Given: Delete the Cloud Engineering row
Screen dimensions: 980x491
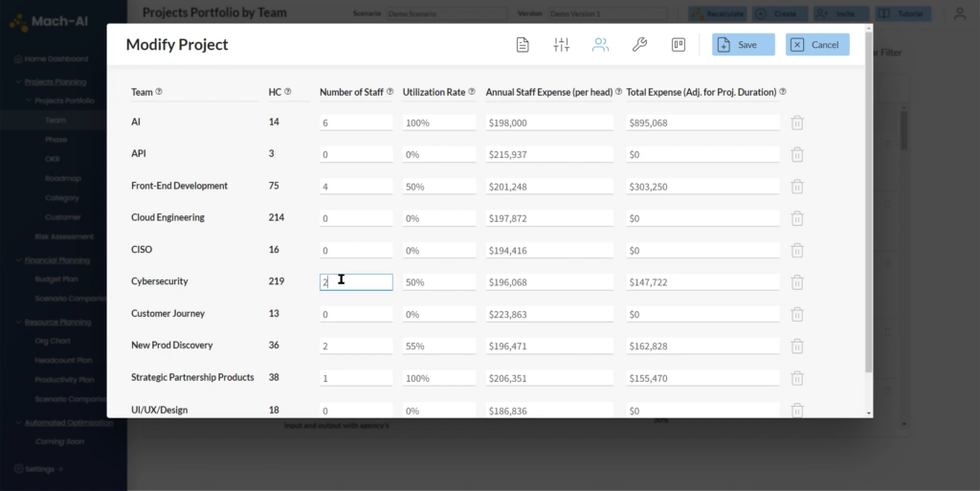Looking at the screenshot, I should tap(797, 218).
